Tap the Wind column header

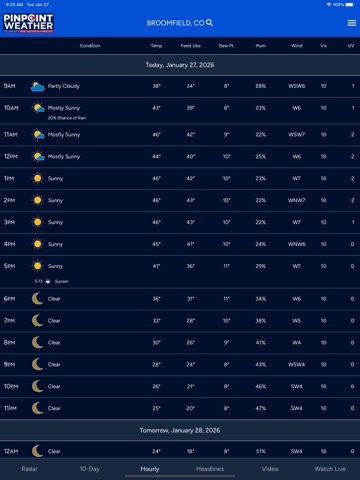tap(296, 46)
